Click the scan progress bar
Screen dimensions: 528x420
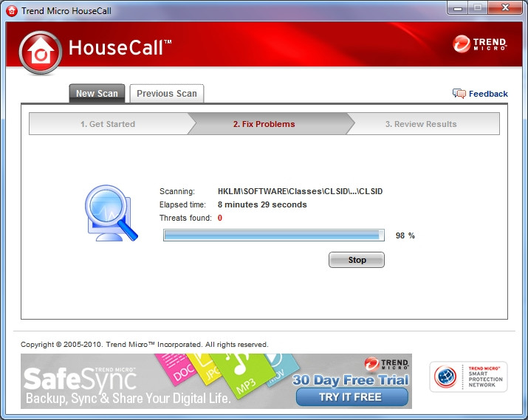coord(274,235)
